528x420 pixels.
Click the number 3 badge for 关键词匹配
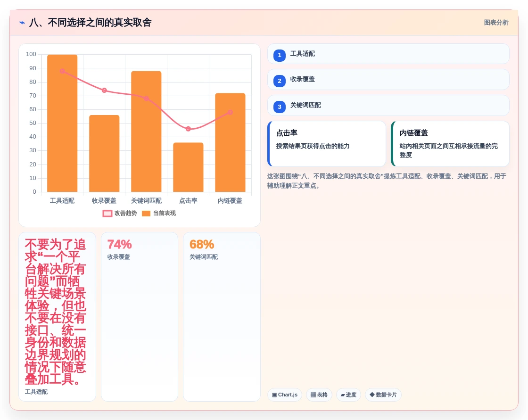(280, 107)
